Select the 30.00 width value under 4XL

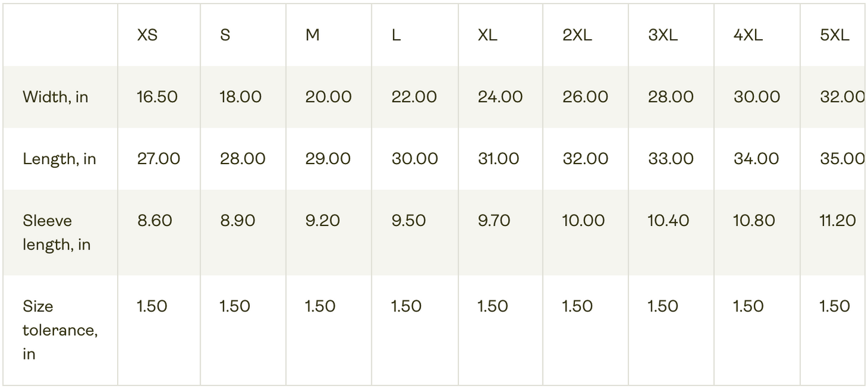756,97
